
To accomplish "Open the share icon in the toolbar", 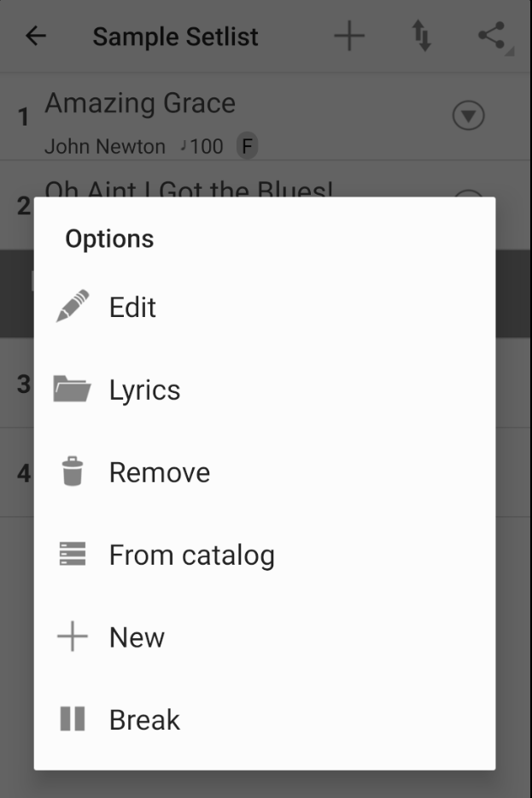I will [491, 37].
